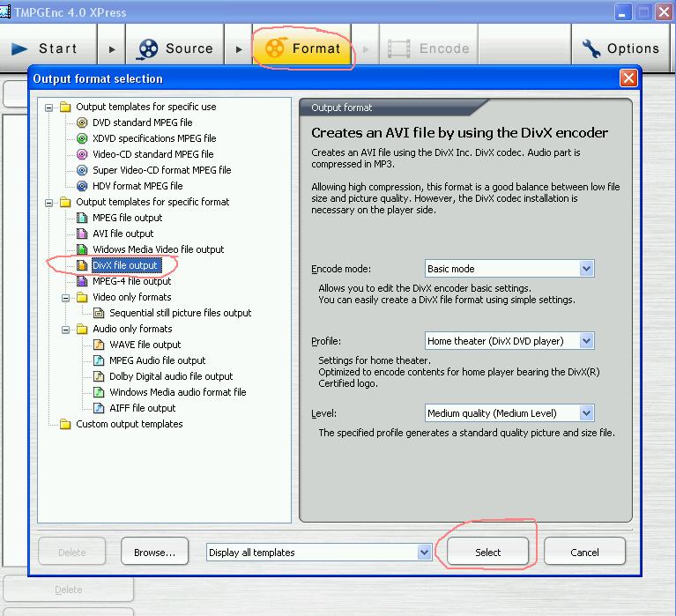Click the MPEG file output page icon

pos(82,218)
